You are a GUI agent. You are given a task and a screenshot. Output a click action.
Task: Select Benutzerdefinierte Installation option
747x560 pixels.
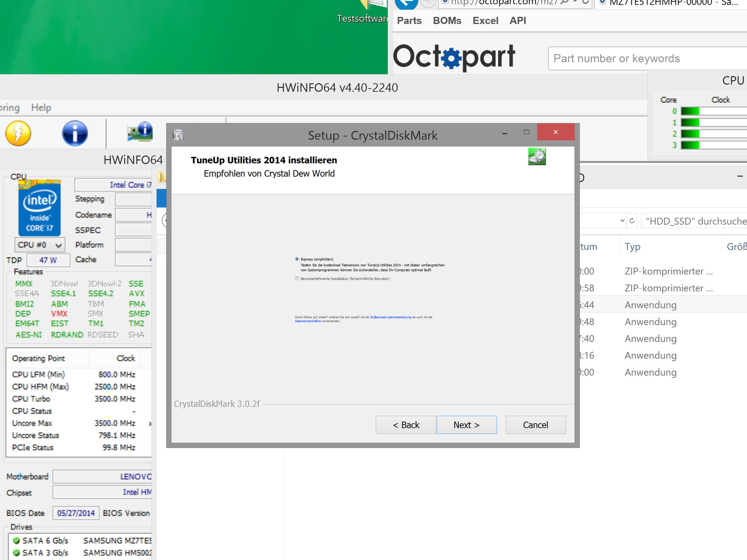point(297,279)
